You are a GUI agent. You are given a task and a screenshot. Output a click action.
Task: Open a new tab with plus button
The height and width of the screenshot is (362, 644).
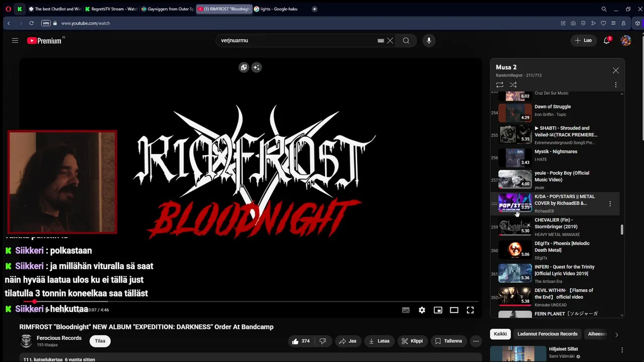coord(314,9)
